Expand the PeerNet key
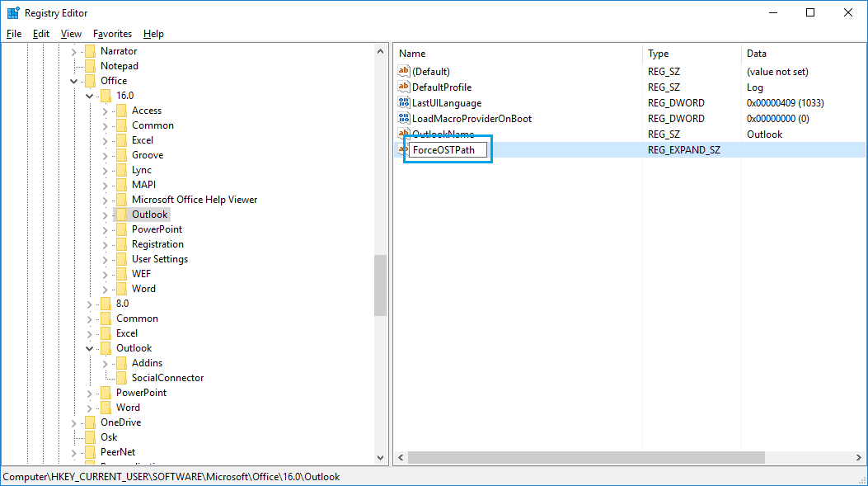This screenshot has width=868, height=486. click(73, 453)
